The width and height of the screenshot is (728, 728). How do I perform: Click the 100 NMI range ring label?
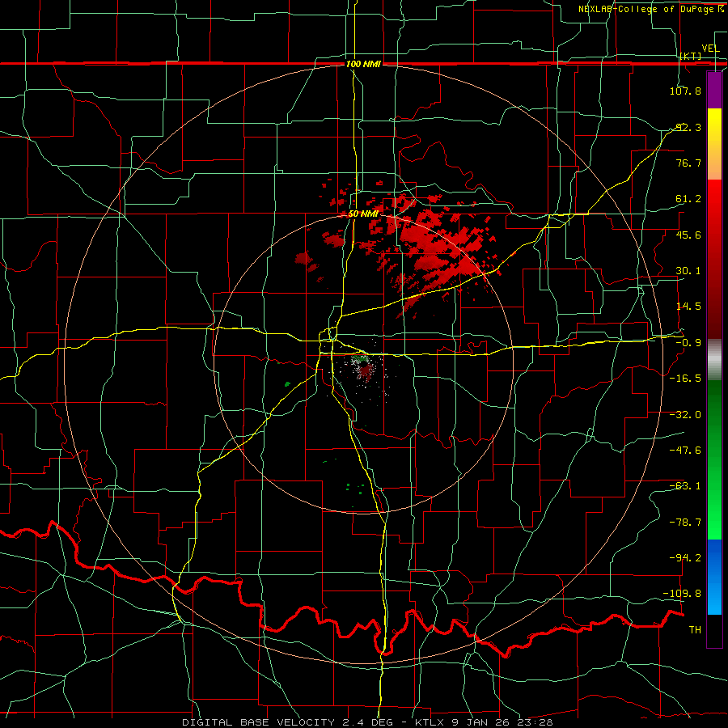(x=363, y=64)
